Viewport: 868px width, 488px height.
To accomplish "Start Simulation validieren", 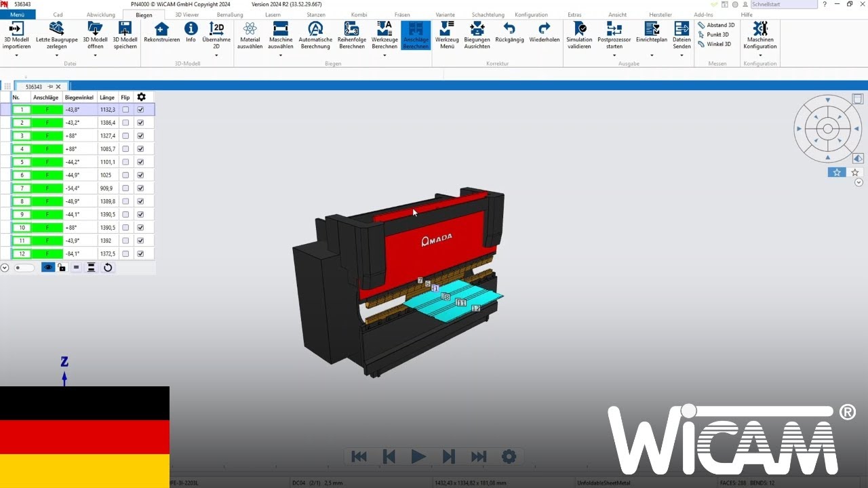I will point(579,35).
